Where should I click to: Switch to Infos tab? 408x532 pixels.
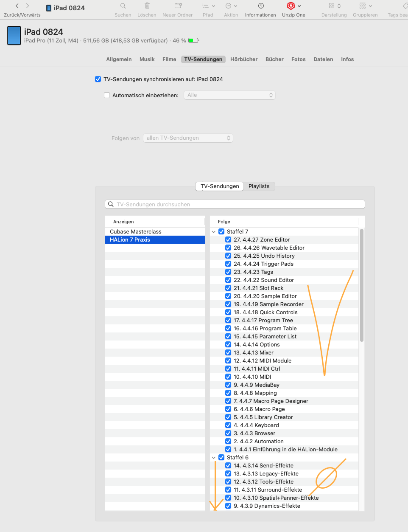coord(347,59)
